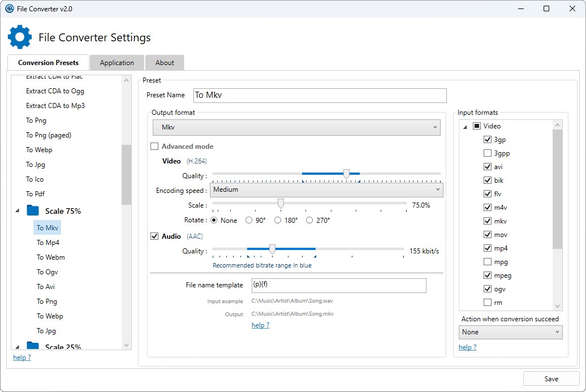This screenshot has width=586, height=392.
Task: Select the 90° rotate option
Action: pyautogui.click(x=249, y=221)
